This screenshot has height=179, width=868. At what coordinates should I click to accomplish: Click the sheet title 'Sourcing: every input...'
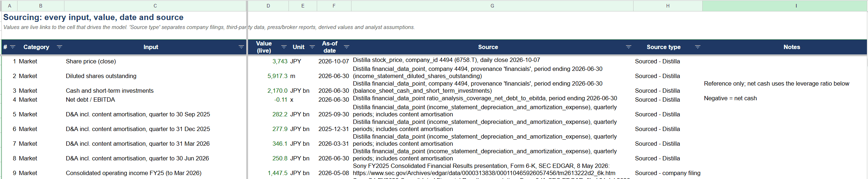pos(93,17)
